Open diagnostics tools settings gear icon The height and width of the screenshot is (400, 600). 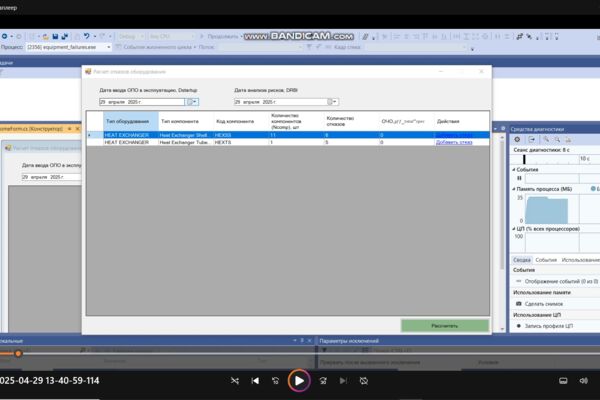click(517, 140)
